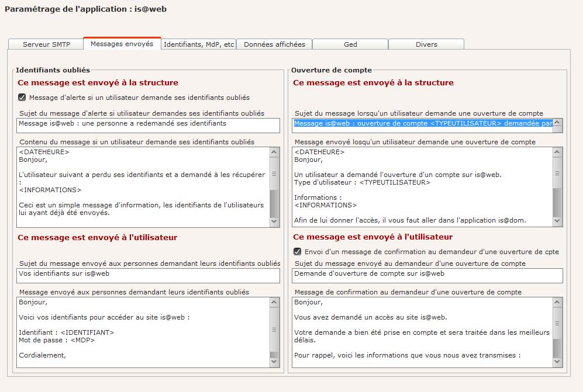The height and width of the screenshot is (392, 583).
Task: Edit 'Demande d'ouverture de compte' subject field
Action: [427, 276]
